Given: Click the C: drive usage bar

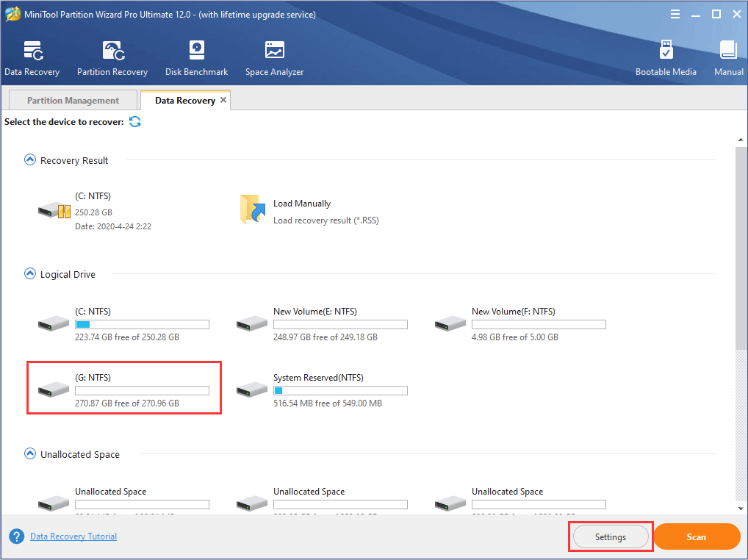Looking at the screenshot, I should pos(142,324).
